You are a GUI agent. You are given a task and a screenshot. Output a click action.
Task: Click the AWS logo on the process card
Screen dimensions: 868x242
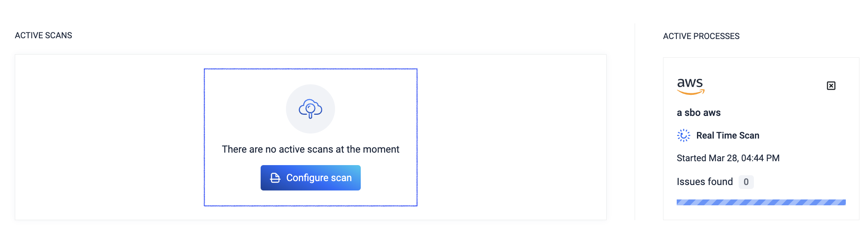coord(691,86)
